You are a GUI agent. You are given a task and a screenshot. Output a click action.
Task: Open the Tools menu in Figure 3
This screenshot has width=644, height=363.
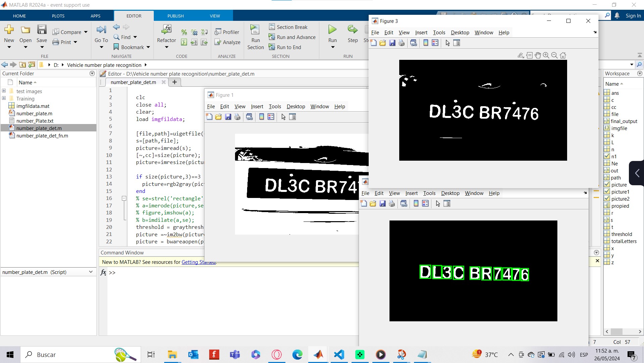439,33
